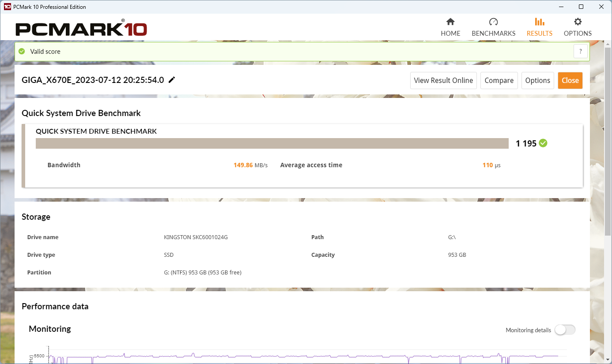The height and width of the screenshot is (364, 612).
Task: Click the Average access time value 110 µs
Action: tap(491, 165)
